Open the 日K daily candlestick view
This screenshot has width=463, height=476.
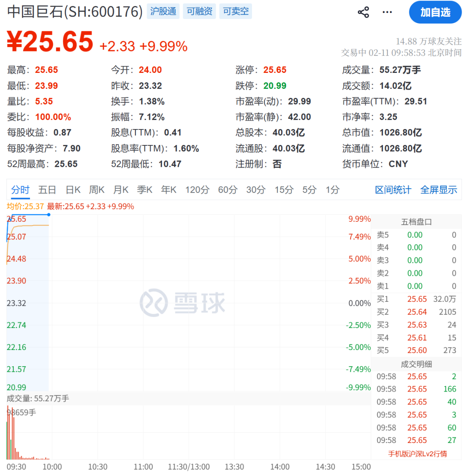tap(72, 190)
